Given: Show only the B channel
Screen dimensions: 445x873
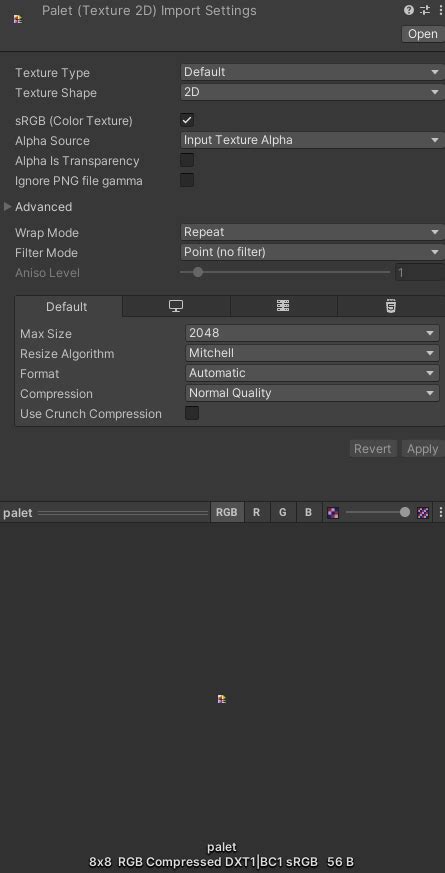Looking at the screenshot, I should pyautogui.click(x=308, y=513).
